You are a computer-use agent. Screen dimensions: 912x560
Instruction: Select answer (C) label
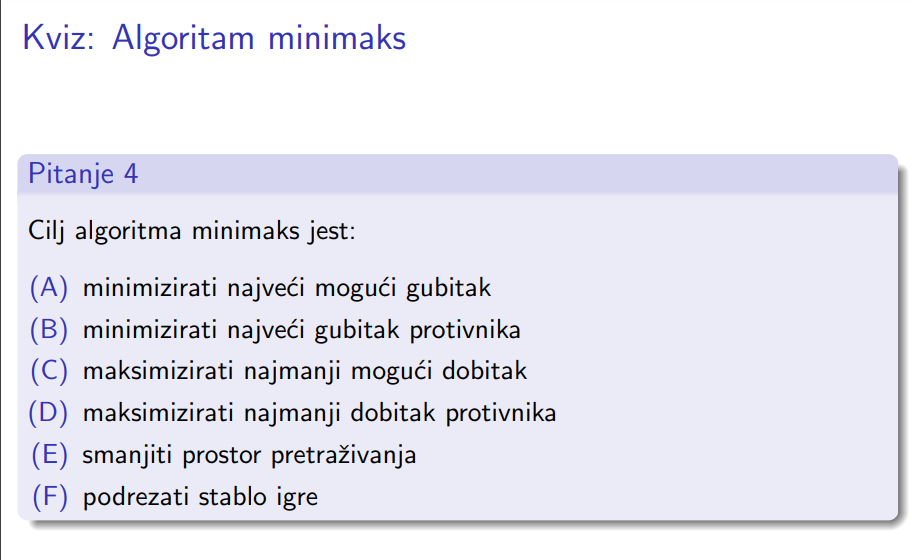(49, 371)
